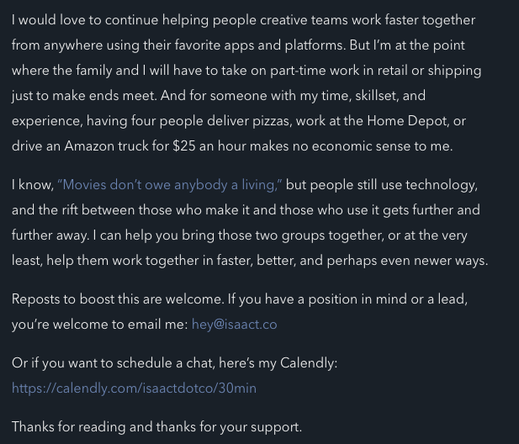Click the line "Thanks for reading and thanks for your support"
Screen dimensions: 519x444
(x=157, y=427)
